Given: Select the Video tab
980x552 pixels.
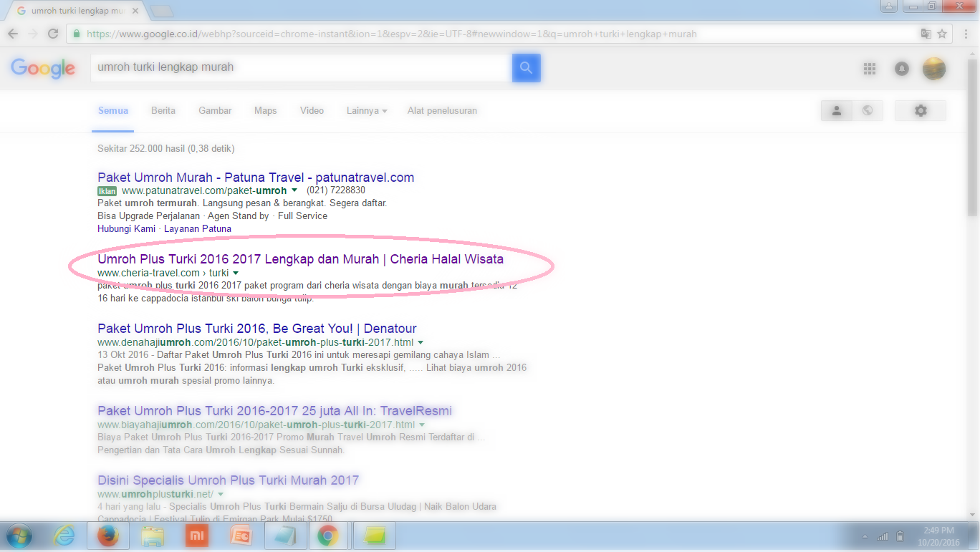Looking at the screenshot, I should pos(312,110).
